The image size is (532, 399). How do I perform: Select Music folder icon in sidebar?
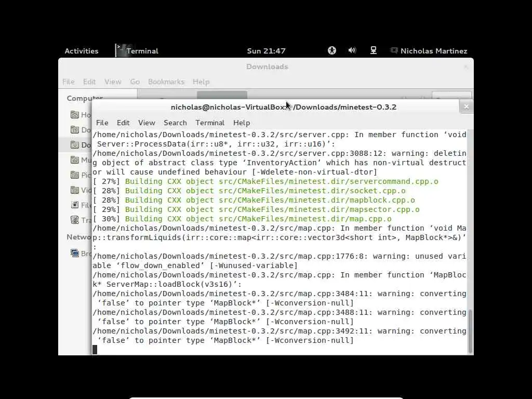75,160
